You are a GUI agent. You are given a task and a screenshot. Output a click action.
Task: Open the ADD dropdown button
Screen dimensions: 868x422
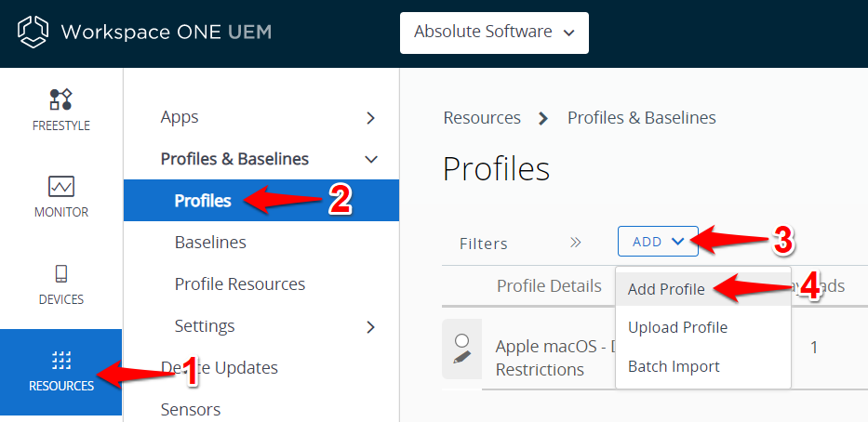(658, 241)
